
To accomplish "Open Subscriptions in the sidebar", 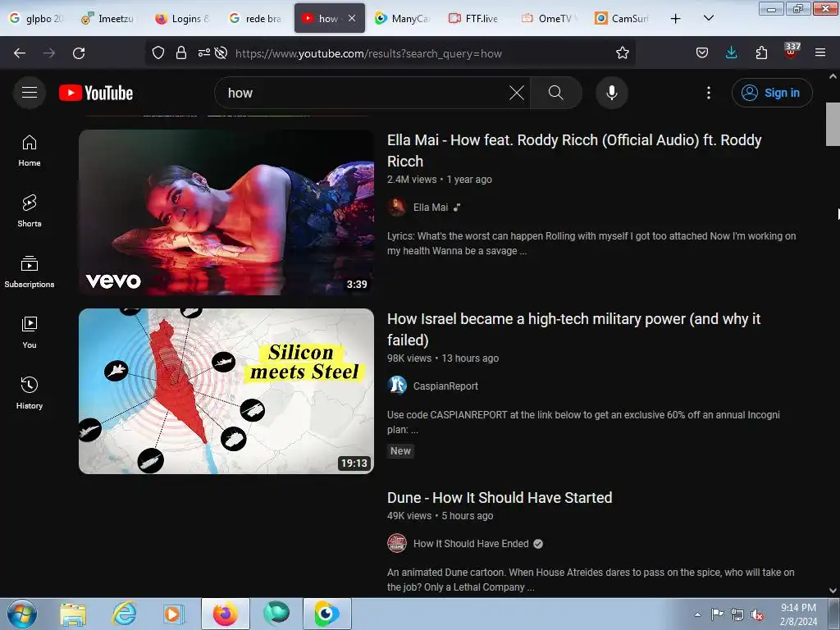I will [30, 272].
